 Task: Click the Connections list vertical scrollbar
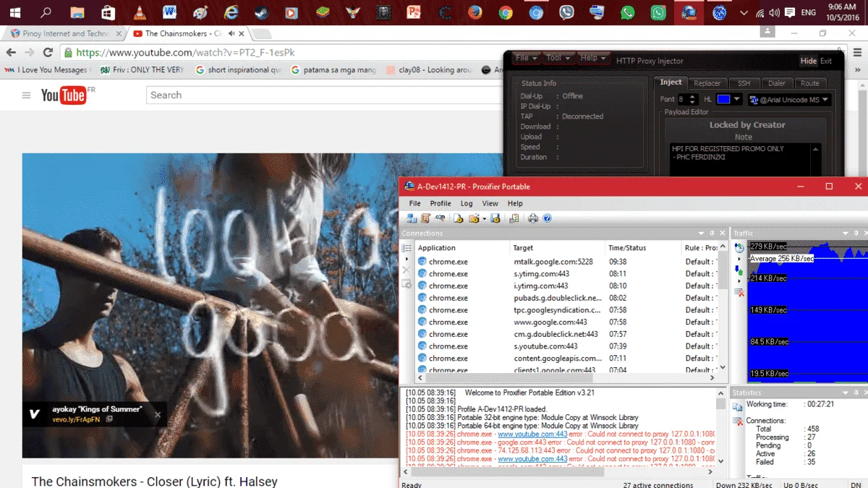coord(723,308)
